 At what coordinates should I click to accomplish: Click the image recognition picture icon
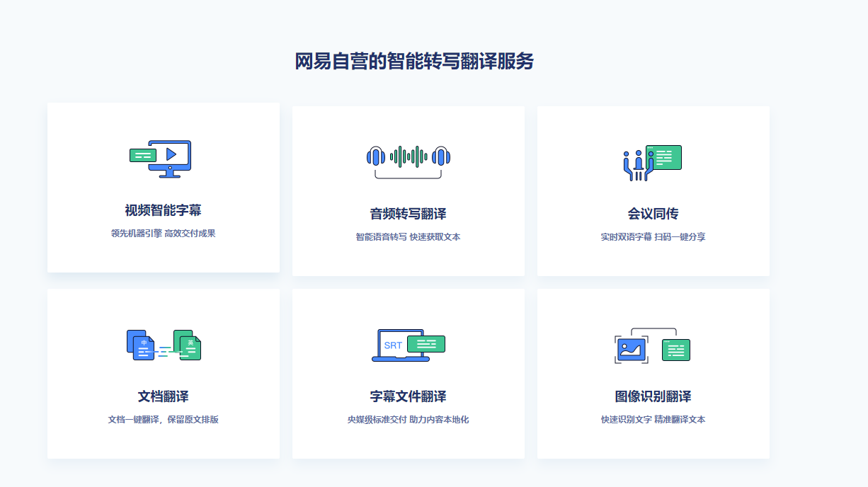click(x=632, y=348)
